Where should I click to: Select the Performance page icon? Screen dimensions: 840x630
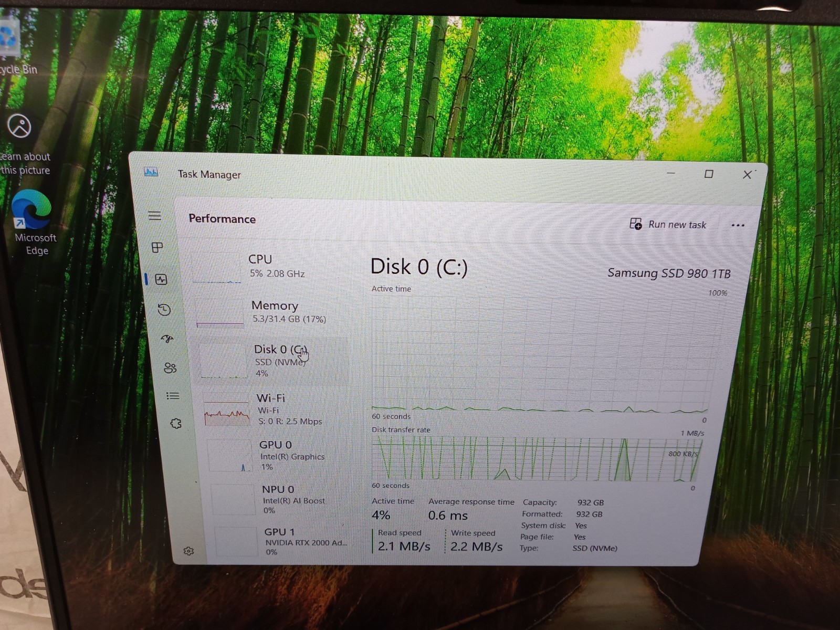(x=161, y=279)
